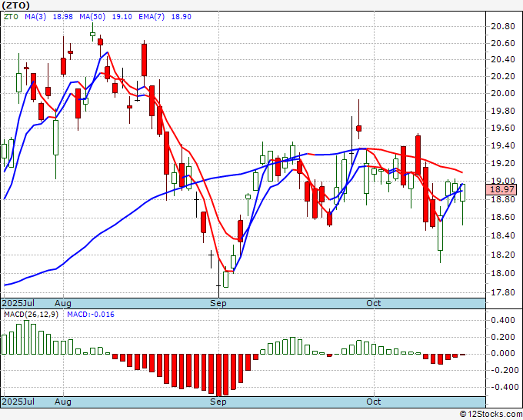
Task: Click the EMA(7) legend label
Action: click(152, 17)
